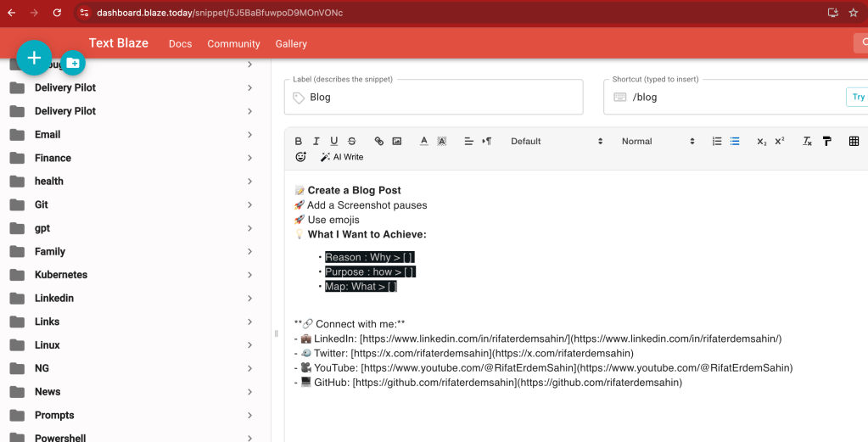Expand the health folder chevron
This screenshot has height=442, width=868.
[249, 182]
